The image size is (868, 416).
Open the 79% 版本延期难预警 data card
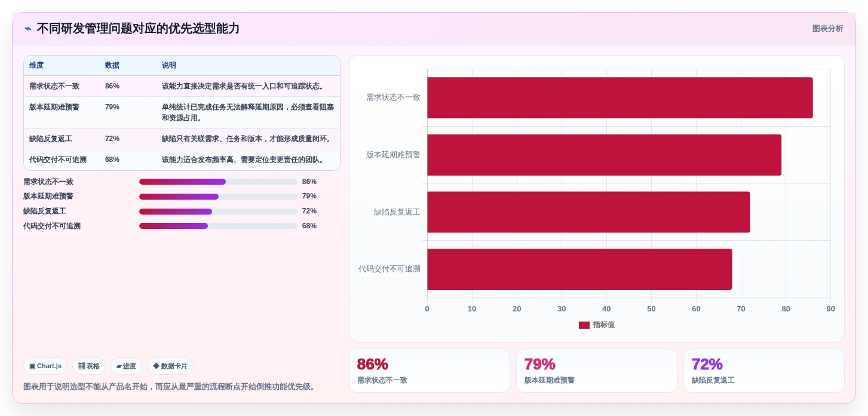pos(597,371)
